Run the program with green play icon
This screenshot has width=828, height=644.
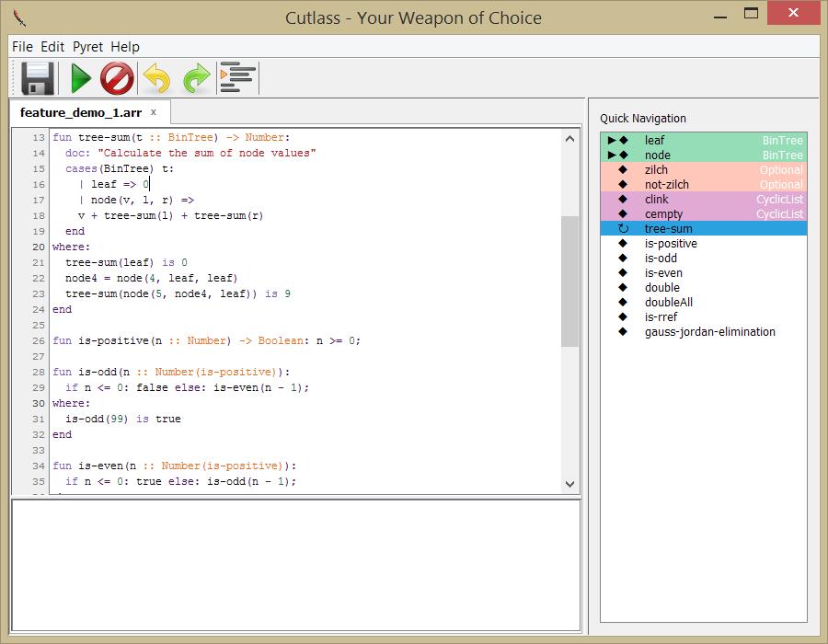tap(81, 78)
